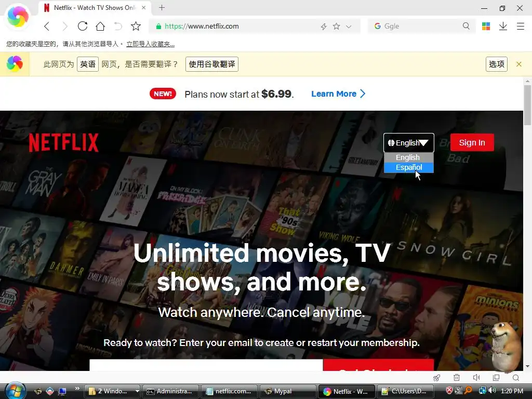
Task: Click the orange magnifier tray icon
Action: [x=468, y=391]
